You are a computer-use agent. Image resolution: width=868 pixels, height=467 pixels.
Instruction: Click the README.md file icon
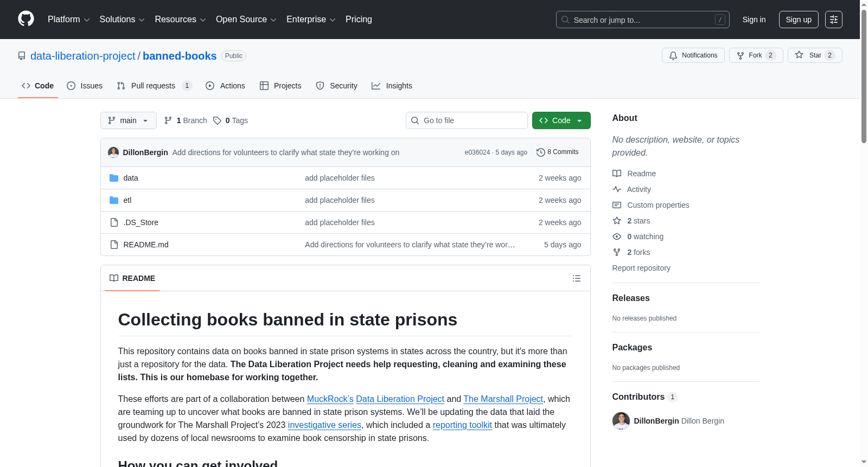114,245
